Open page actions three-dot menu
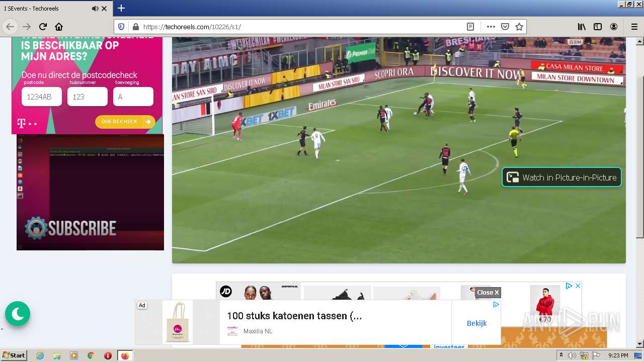 [491, 27]
